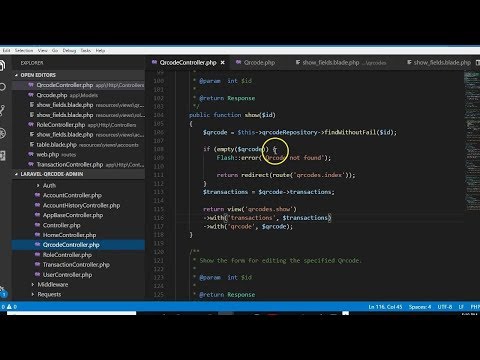Open AccountHistoryController.php in file tree
This screenshot has height=360, width=480.
[x=81, y=205]
